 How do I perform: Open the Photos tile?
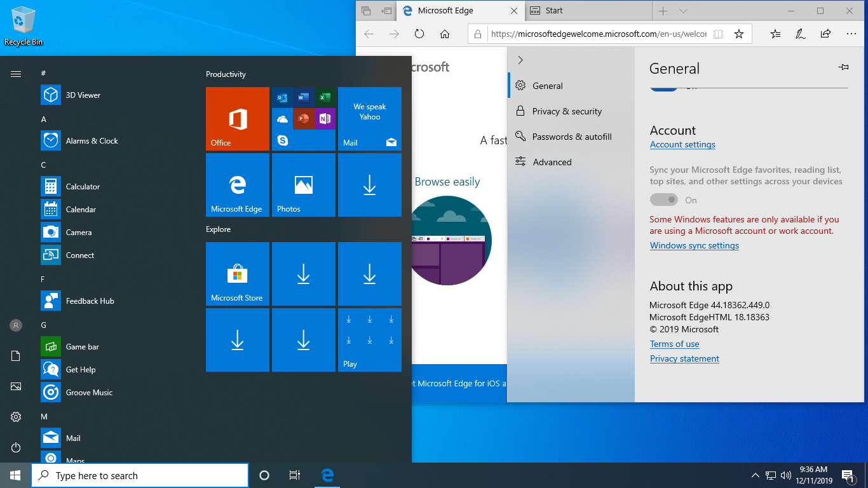304,185
